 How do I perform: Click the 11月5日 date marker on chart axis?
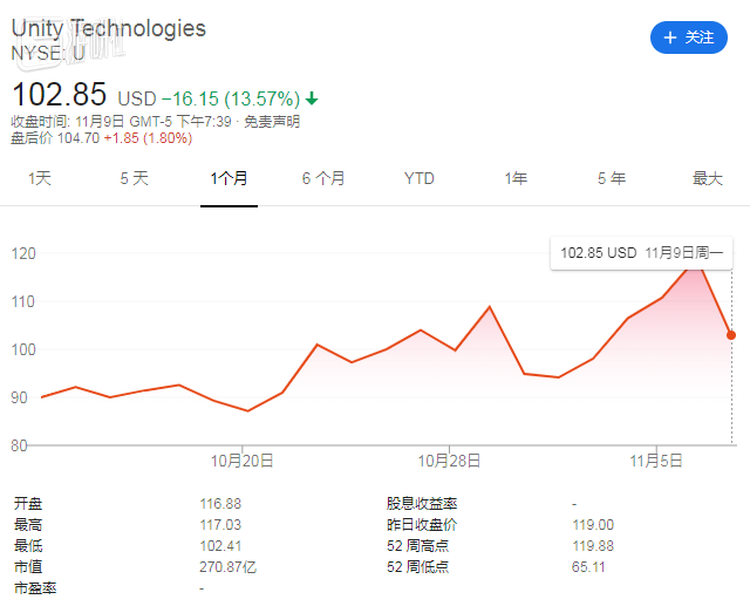[655, 460]
